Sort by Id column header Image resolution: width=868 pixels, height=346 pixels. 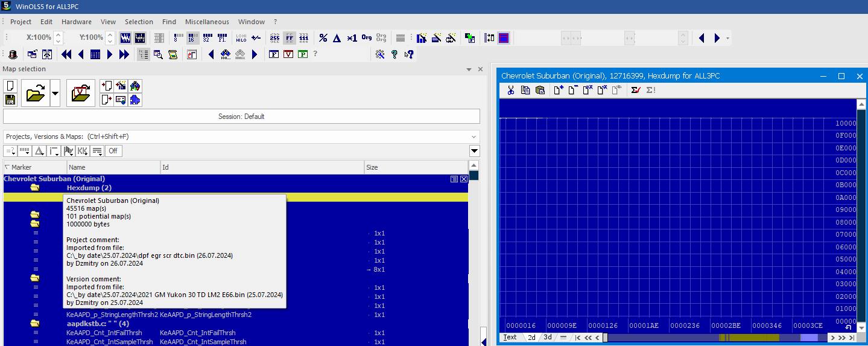point(262,167)
